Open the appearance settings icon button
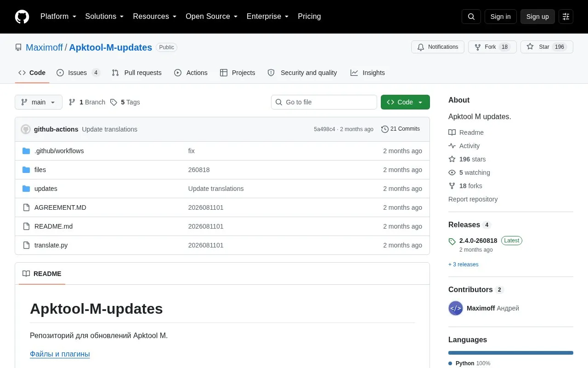 566,17
